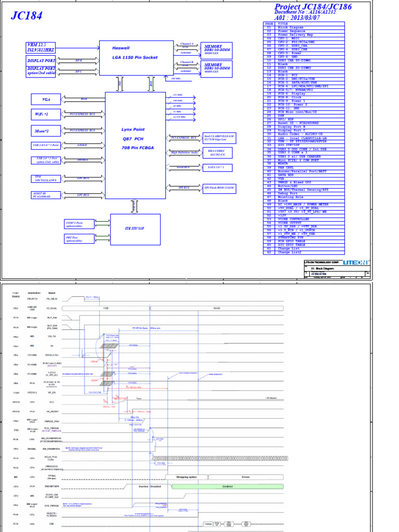Select the "19 PCH-6: Display" index row
Screen dimensions: 399x532
pos(304,94)
